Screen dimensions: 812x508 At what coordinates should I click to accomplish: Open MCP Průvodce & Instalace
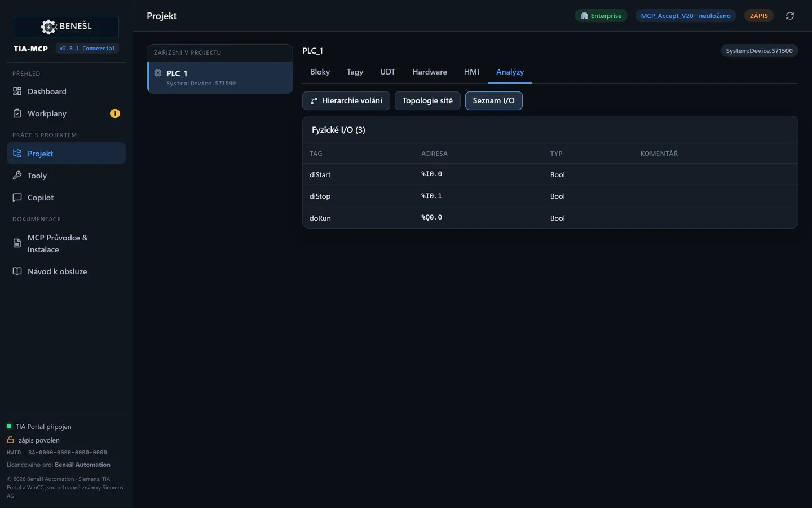point(66,243)
